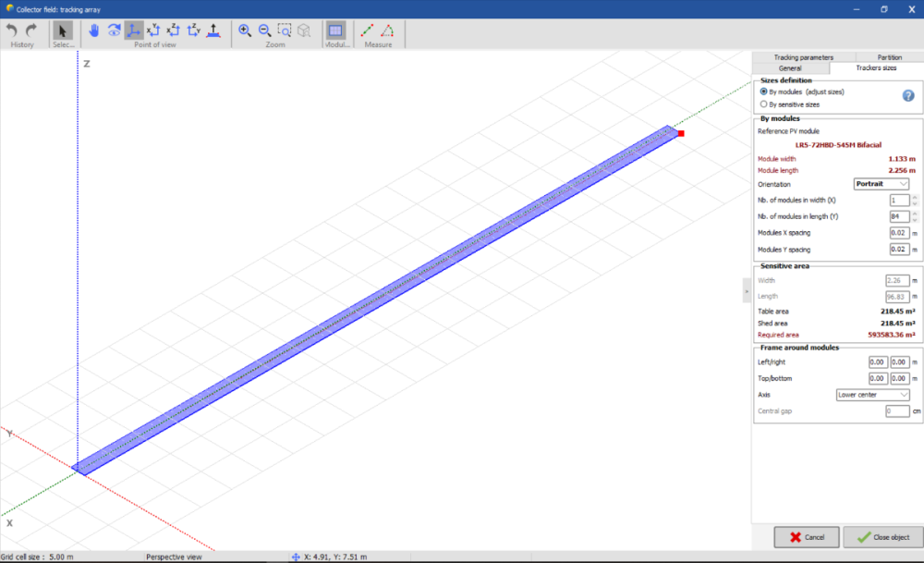Select the Zoom window tool

tap(284, 30)
